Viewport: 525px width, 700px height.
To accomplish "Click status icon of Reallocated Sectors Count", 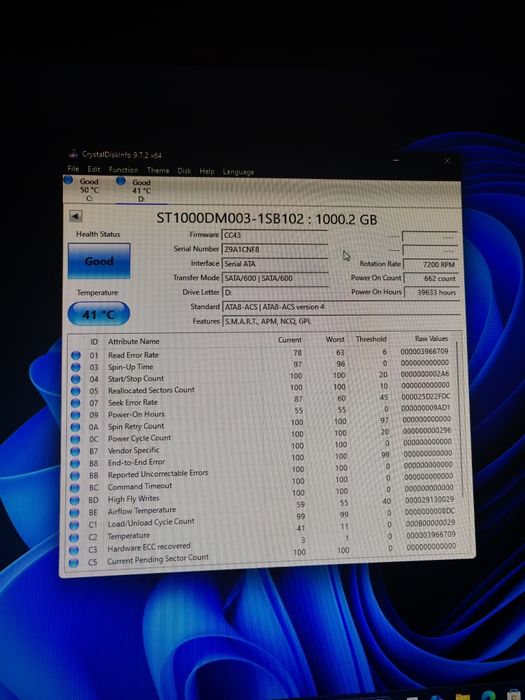I will [75, 391].
